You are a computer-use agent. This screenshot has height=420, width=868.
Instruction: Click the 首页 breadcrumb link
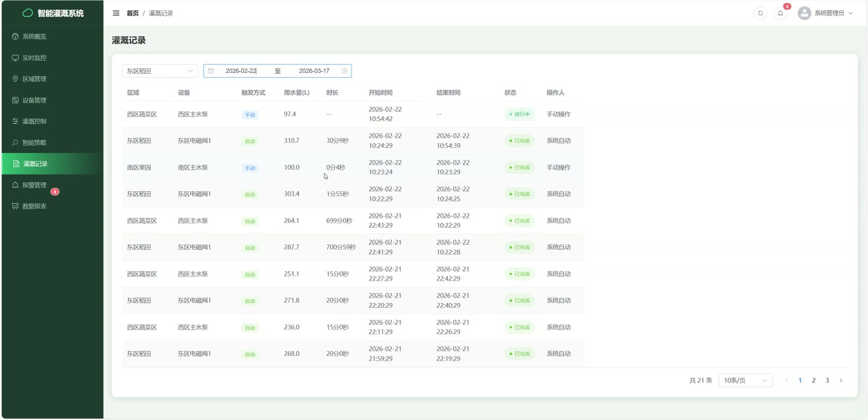(133, 13)
